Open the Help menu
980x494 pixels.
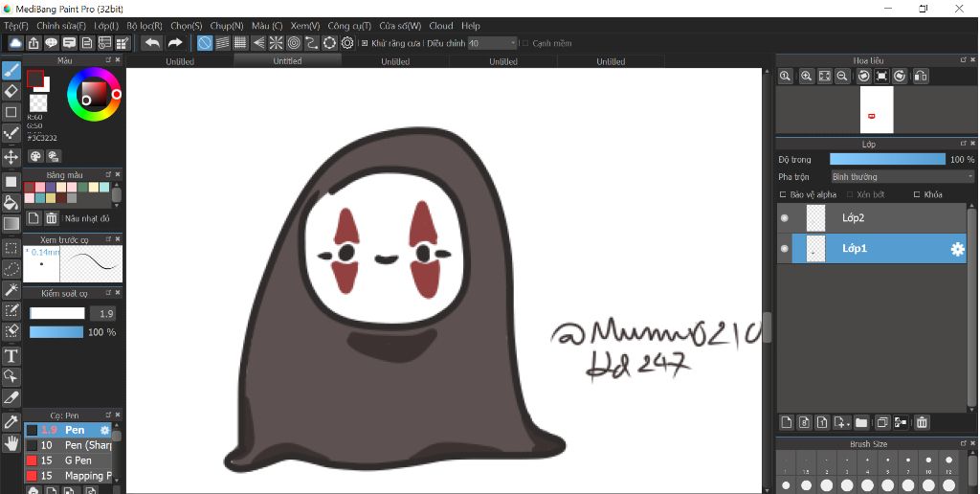coord(471,26)
